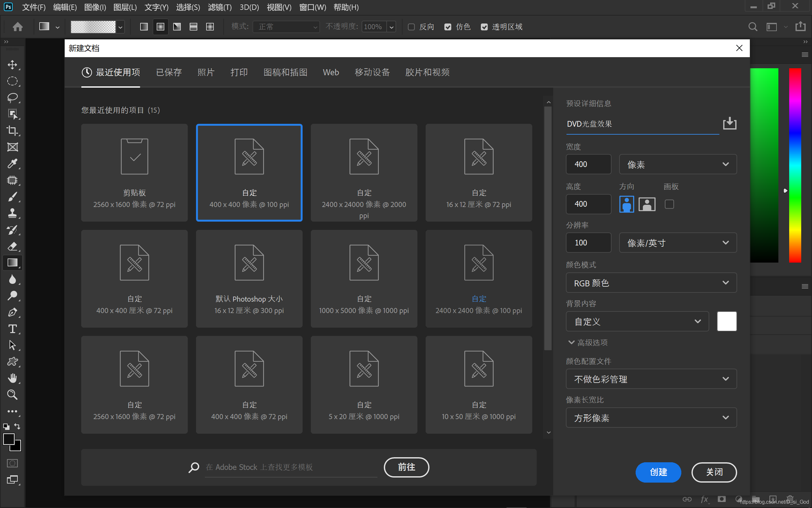Switch to the Web tab
Viewport: 812px width, 508px height.
click(331, 72)
